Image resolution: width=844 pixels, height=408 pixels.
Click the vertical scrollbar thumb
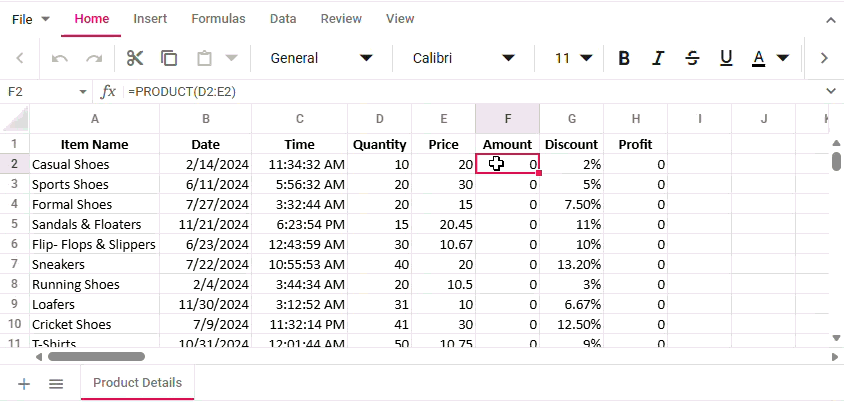pos(836,161)
